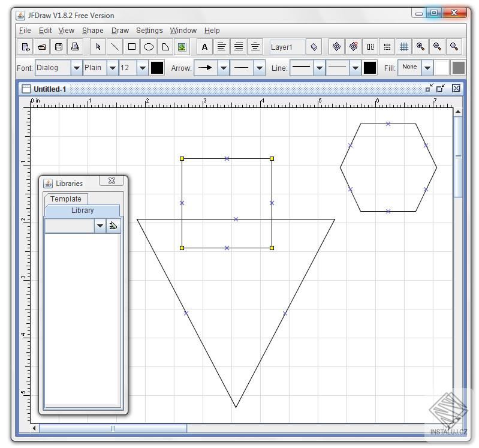This screenshot has width=479, height=448.
Task: Click the vertical scrollbar thumb
Action: [x=457, y=157]
